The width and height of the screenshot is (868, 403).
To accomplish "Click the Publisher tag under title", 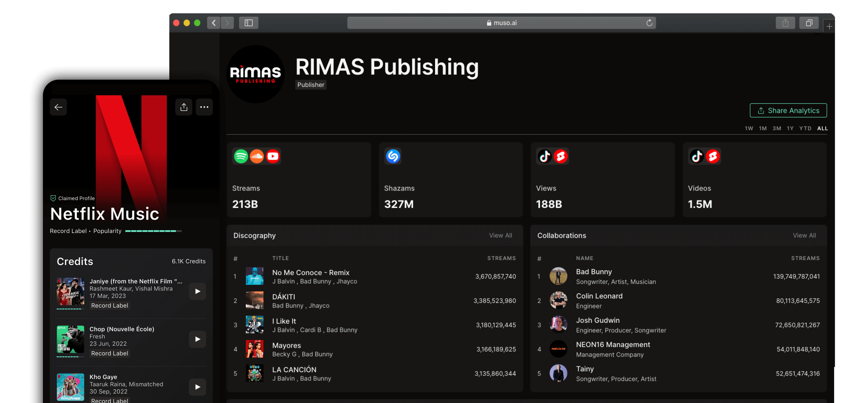I will click(x=311, y=85).
